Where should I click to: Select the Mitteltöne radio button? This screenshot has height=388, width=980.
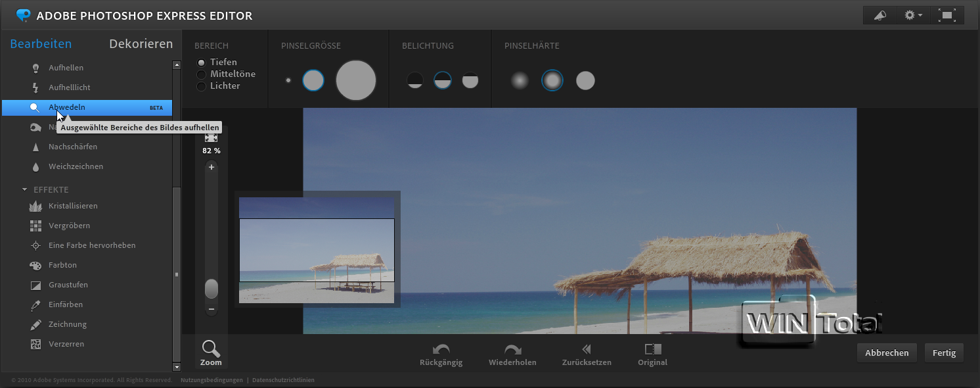202,74
